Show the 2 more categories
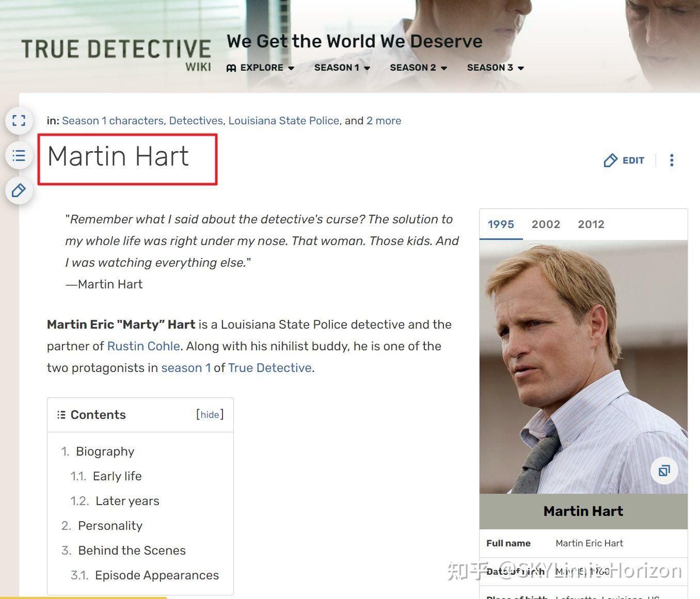The image size is (700, 599). [x=384, y=121]
